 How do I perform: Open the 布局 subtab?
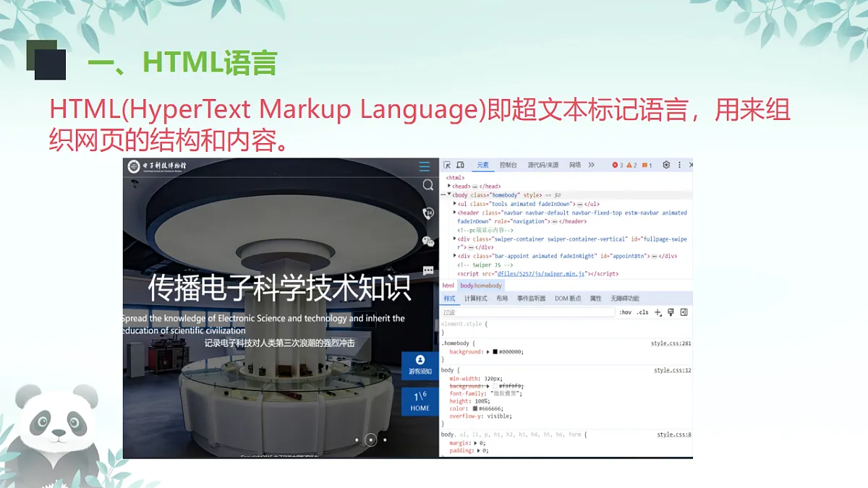(x=502, y=299)
